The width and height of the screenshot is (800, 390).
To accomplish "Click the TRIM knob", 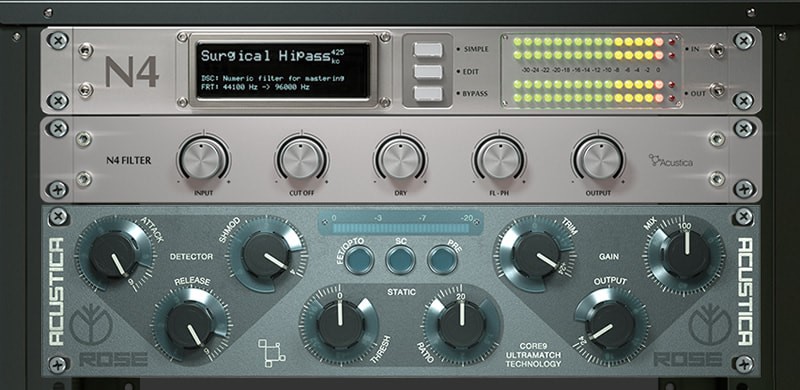I will [x=537, y=254].
